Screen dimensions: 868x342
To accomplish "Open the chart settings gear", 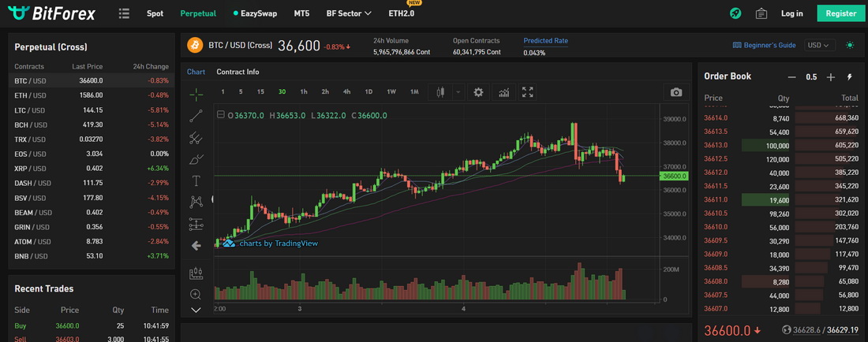I will 478,92.
